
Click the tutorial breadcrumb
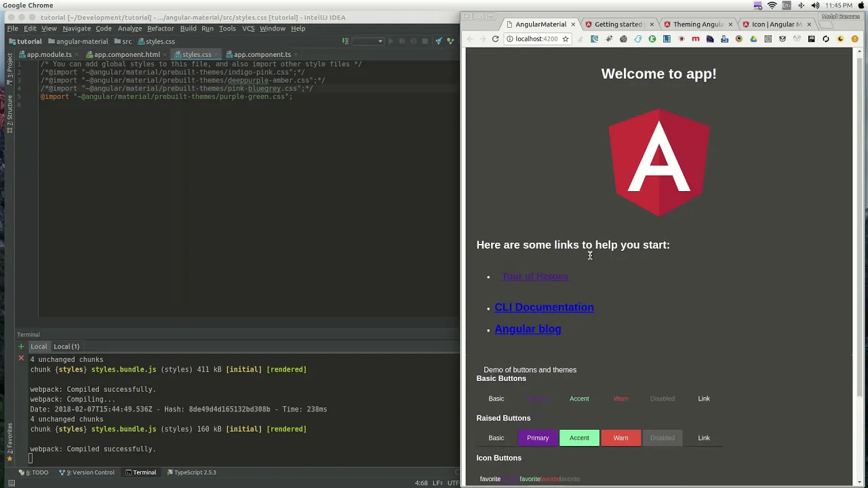click(25, 41)
